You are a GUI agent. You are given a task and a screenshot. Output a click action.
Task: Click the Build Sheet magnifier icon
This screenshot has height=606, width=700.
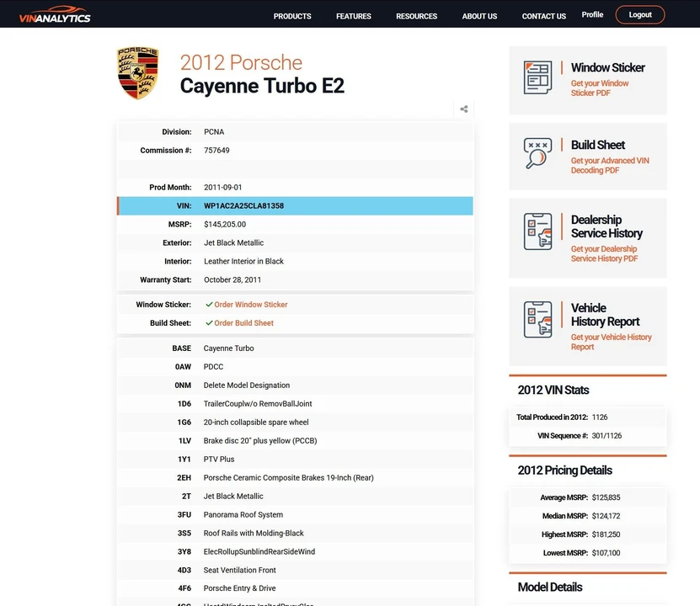(x=537, y=153)
